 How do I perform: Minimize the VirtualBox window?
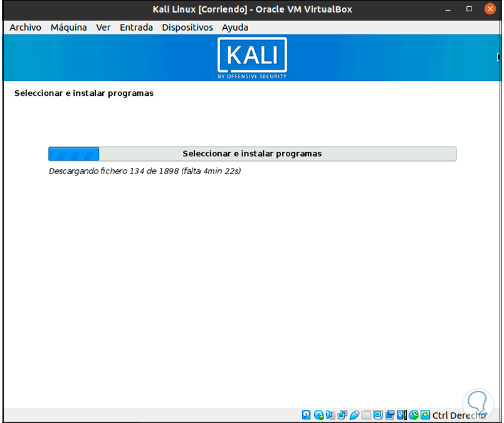(448, 9)
